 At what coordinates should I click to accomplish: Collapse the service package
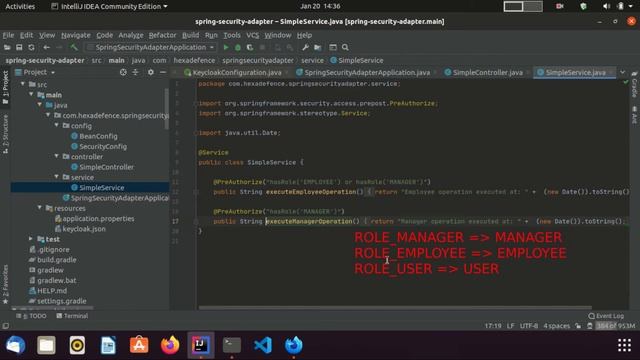tap(57, 177)
